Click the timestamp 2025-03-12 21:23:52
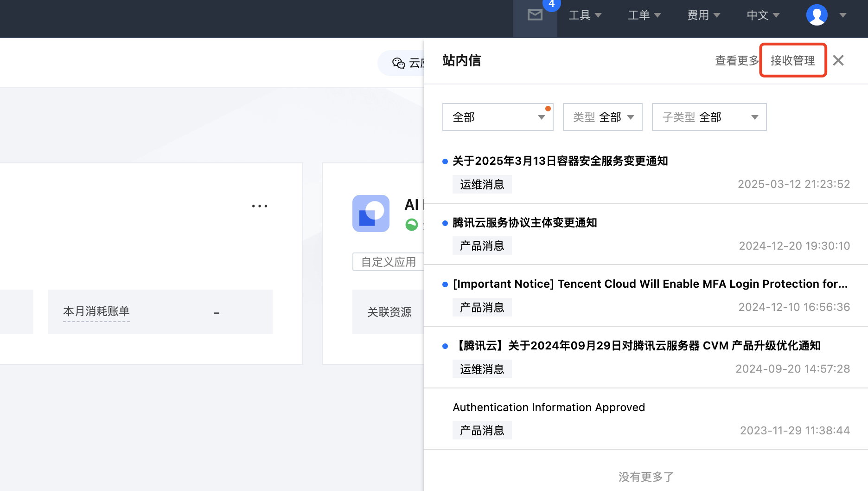The image size is (868, 491). (x=794, y=184)
